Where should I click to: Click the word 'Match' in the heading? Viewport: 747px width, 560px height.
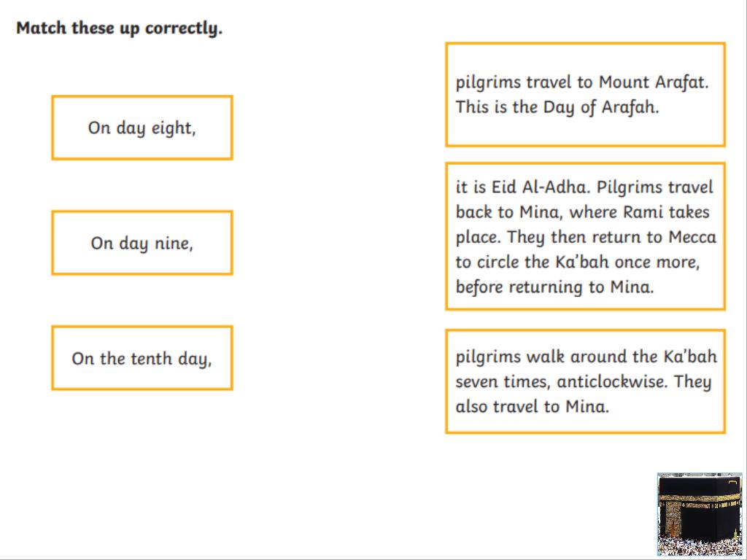point(41,28)
